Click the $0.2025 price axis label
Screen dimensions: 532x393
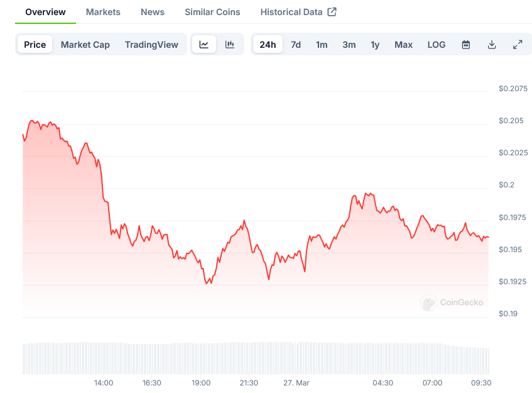(x=513, y=153)
